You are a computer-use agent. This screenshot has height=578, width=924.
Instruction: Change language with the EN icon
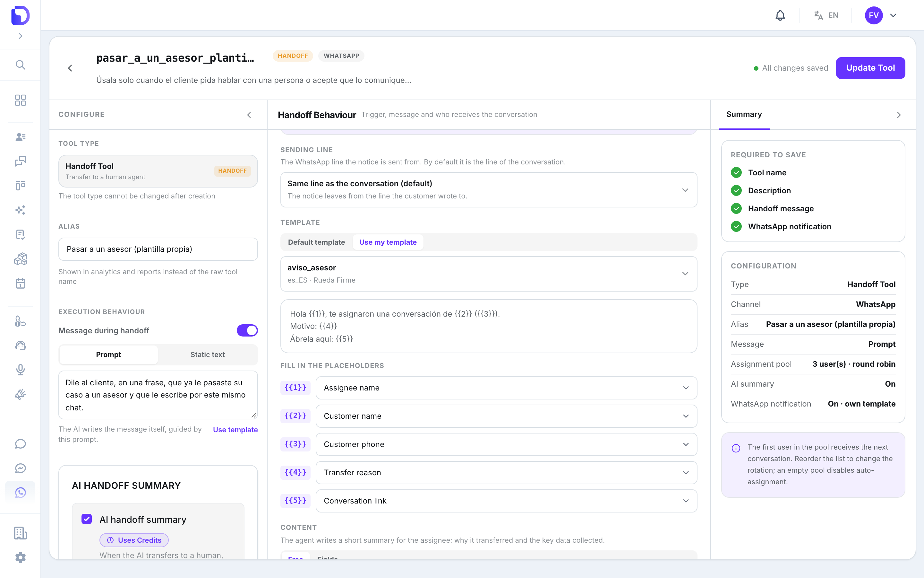click(826, 15)
